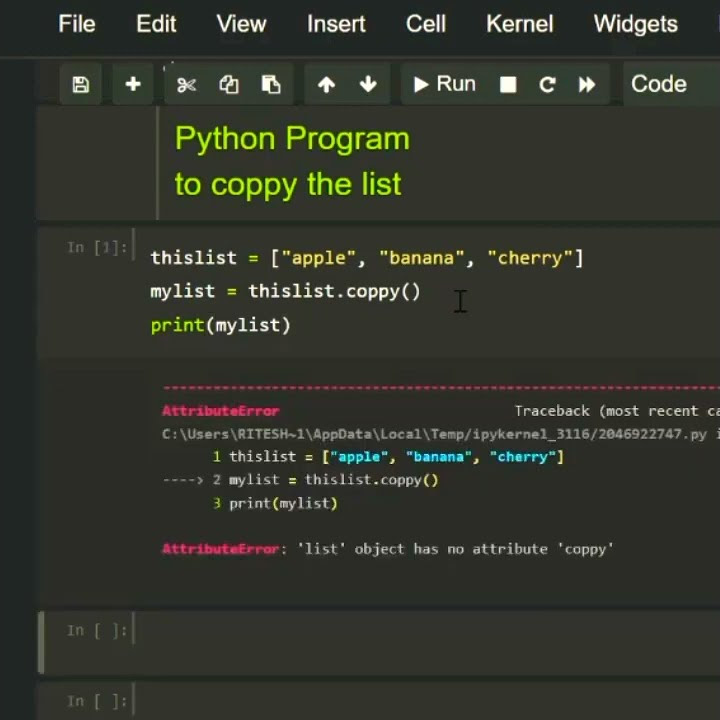The width and height of the screenshot is (720, 720).
Task: Open the Cell menu
Action: (426, 24)
